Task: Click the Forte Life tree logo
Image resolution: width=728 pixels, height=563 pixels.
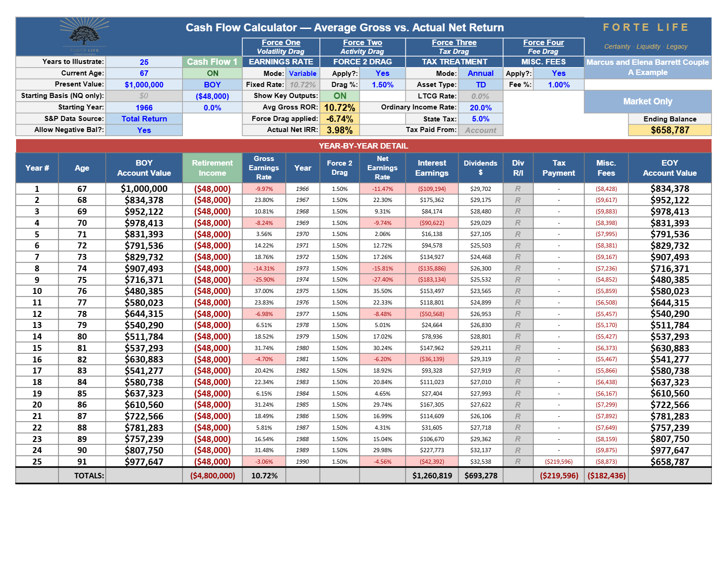Action: pyautogui.click(x=85, y=36)
